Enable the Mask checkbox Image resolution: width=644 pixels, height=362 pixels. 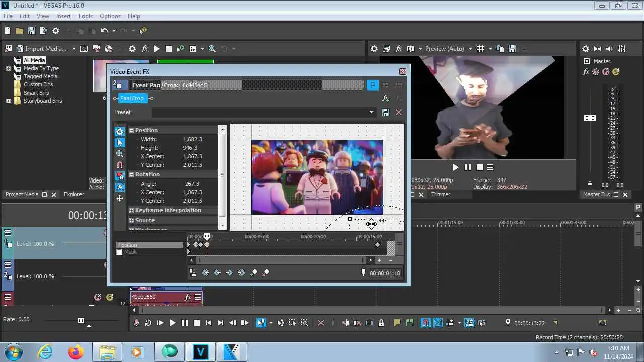click(119, 252)
